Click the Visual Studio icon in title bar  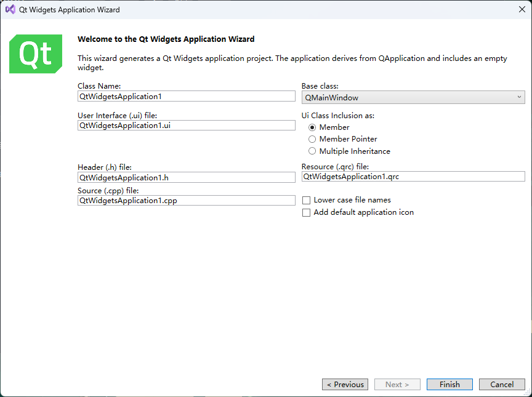coord(10,9)
